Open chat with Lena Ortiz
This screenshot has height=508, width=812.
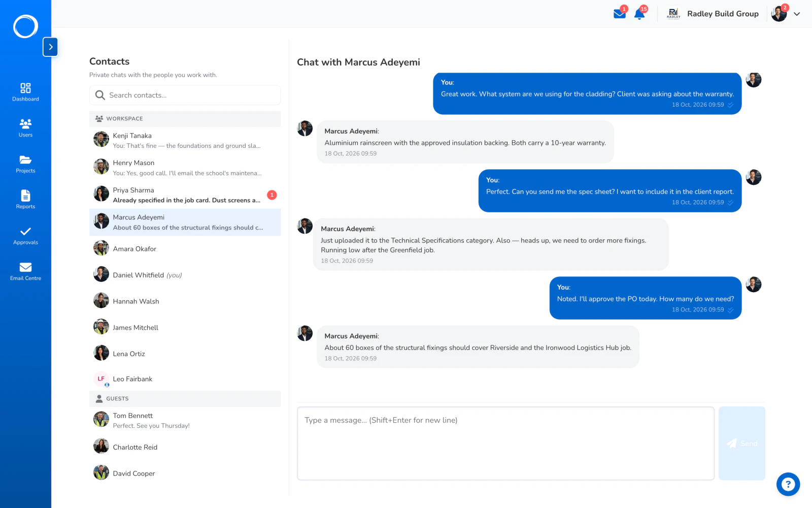[185, 354]
